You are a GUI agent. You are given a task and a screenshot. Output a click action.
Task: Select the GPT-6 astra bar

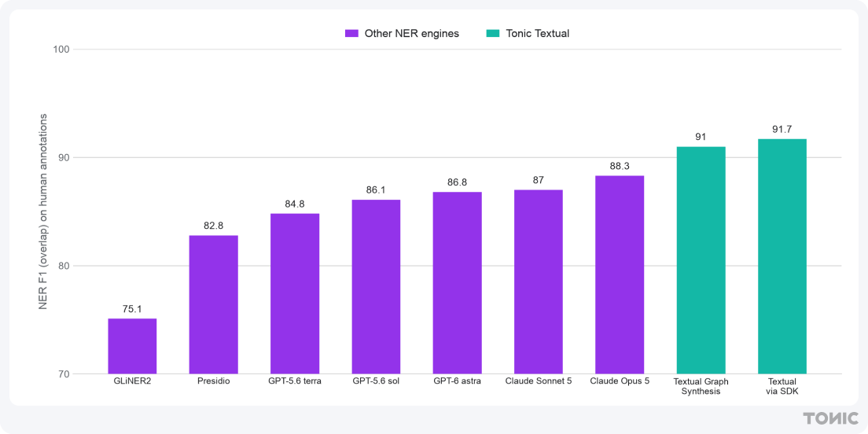458,283
